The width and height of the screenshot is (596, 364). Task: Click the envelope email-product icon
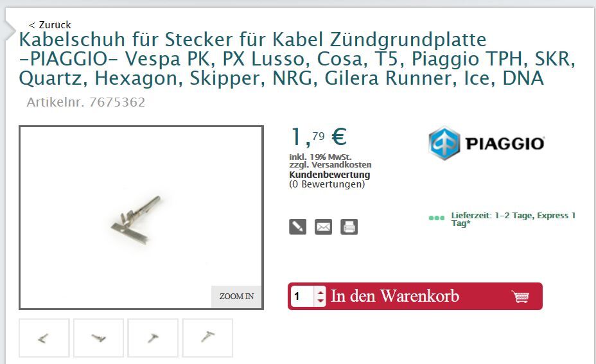click(x=324, y=227)
